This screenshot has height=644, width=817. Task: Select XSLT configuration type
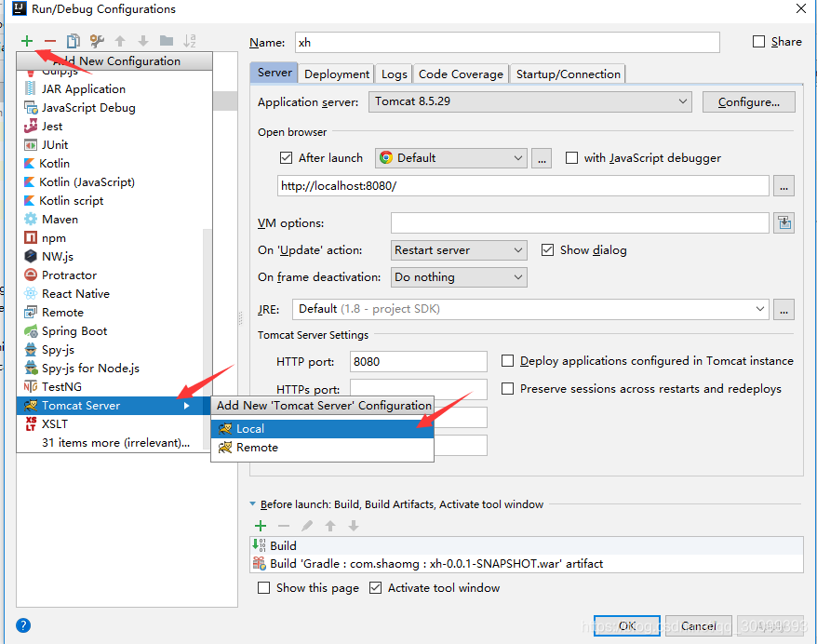pos(110,424)
